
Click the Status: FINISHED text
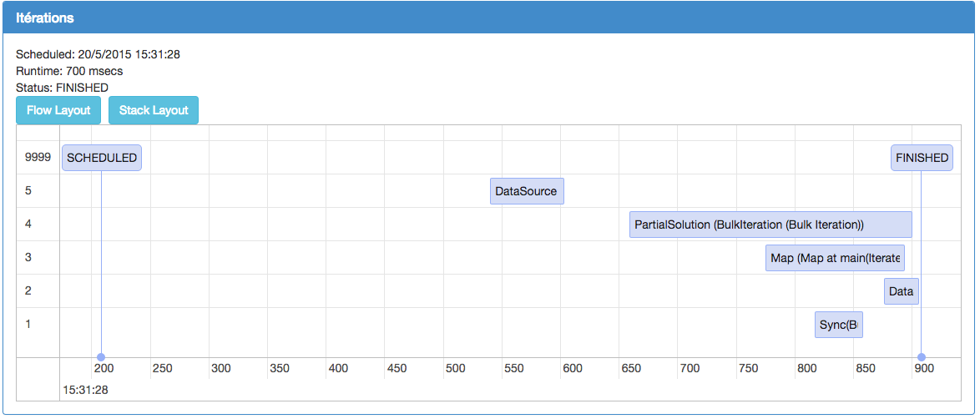pyautogui.click(x=62, y=88)
